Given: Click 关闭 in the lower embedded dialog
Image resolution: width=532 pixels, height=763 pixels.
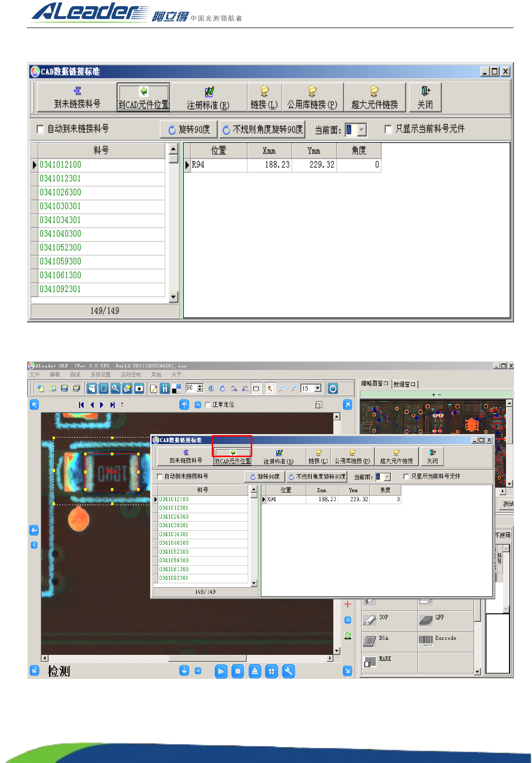Looking at the screenshot, I should click(x=432, y=457).
